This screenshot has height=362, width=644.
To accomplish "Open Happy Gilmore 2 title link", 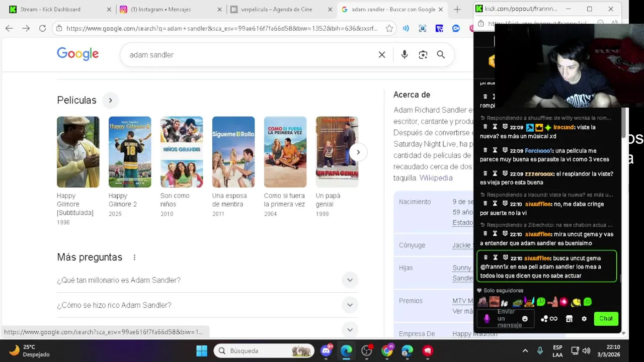I will click(122, 200).
